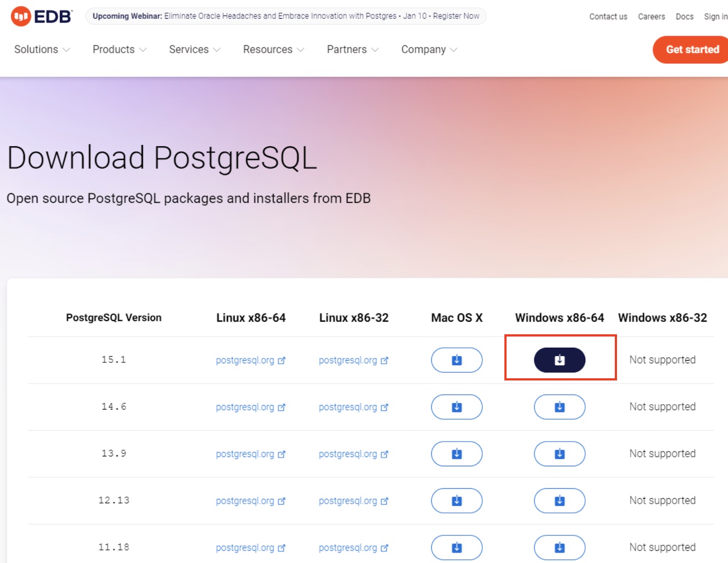Click the Download PostgreSQL heading
This screenshot has width=728, height=563.
coord(162,158)
